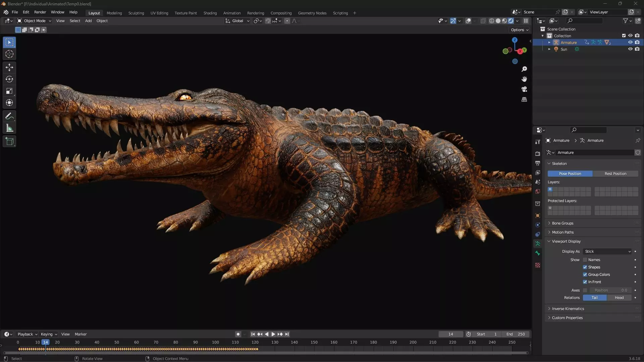The image size is (644, 362).
Task: Expand Armature tree item in outliner
Action: tap(549, 43)
